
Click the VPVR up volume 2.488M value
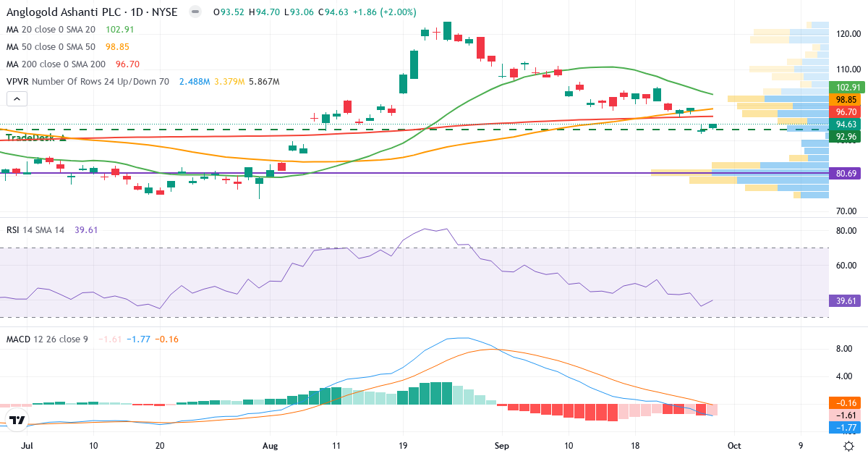(x=195, y=82)
